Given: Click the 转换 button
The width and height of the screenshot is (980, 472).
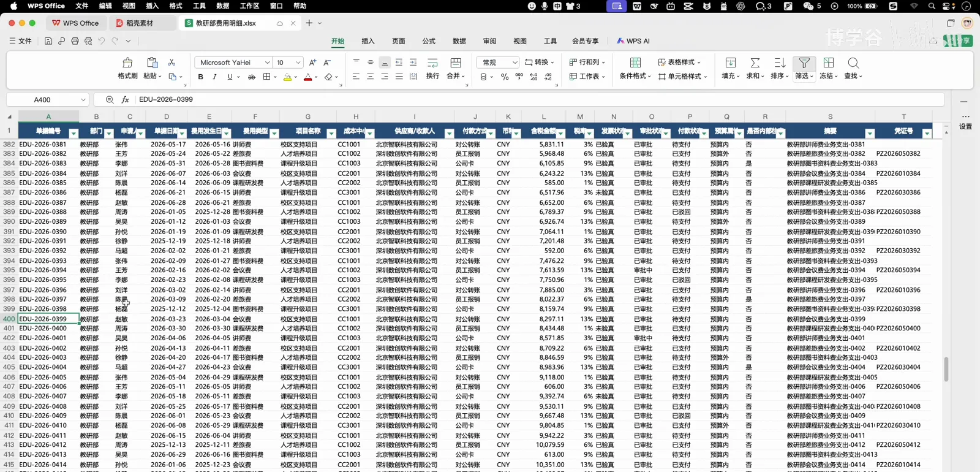Looking at the screenshot, I should [x=540, y=63].
